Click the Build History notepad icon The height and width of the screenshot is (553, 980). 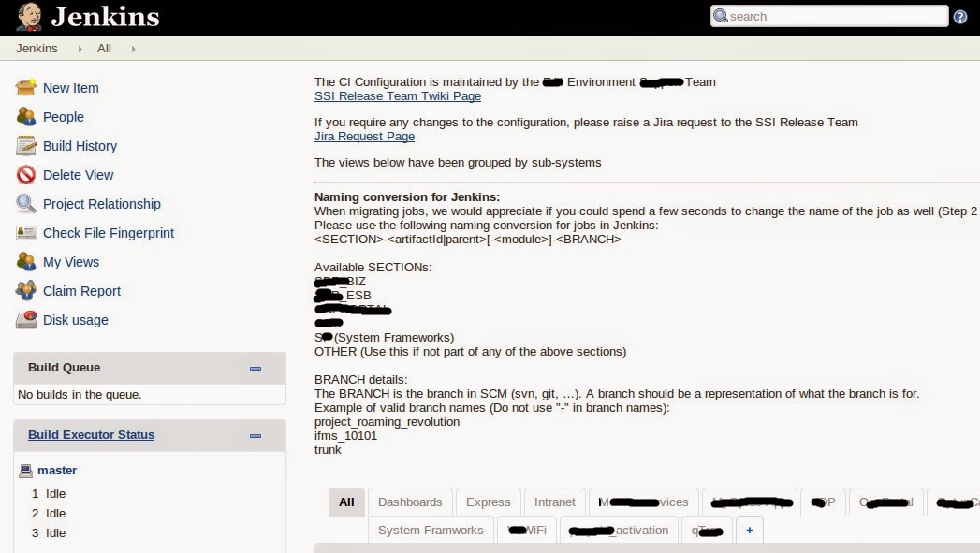[x=25, y=146]
